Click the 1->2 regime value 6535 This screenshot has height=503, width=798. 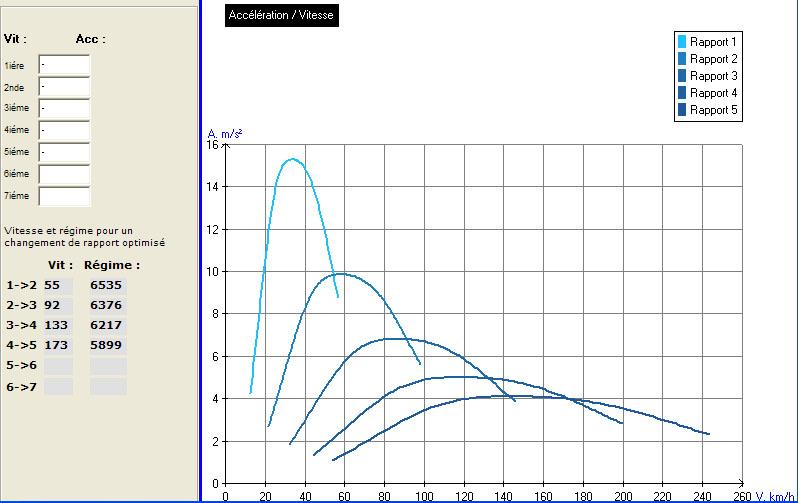pos(106,285)
